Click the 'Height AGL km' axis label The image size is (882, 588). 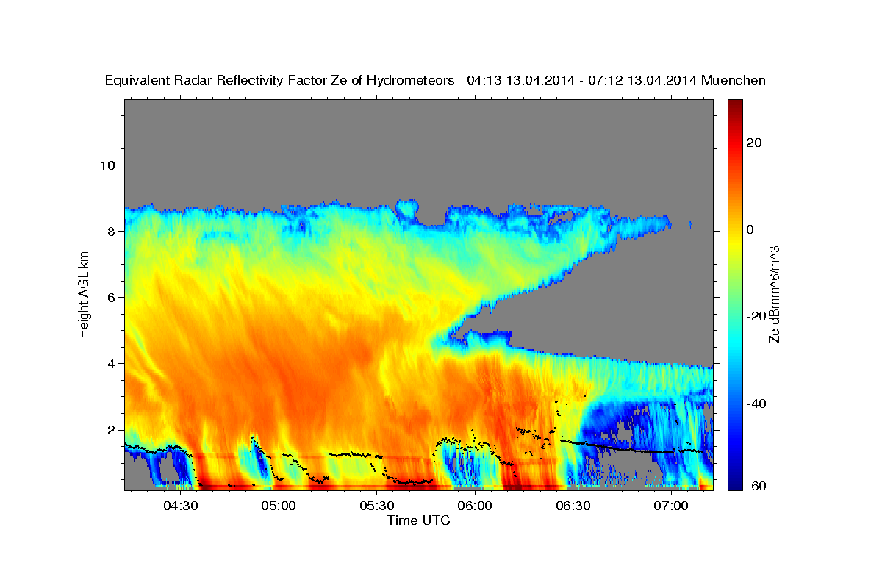[84, 294]
